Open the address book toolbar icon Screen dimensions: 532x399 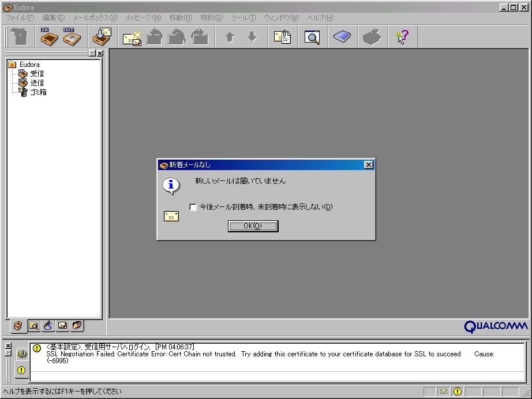pos(342,36)
